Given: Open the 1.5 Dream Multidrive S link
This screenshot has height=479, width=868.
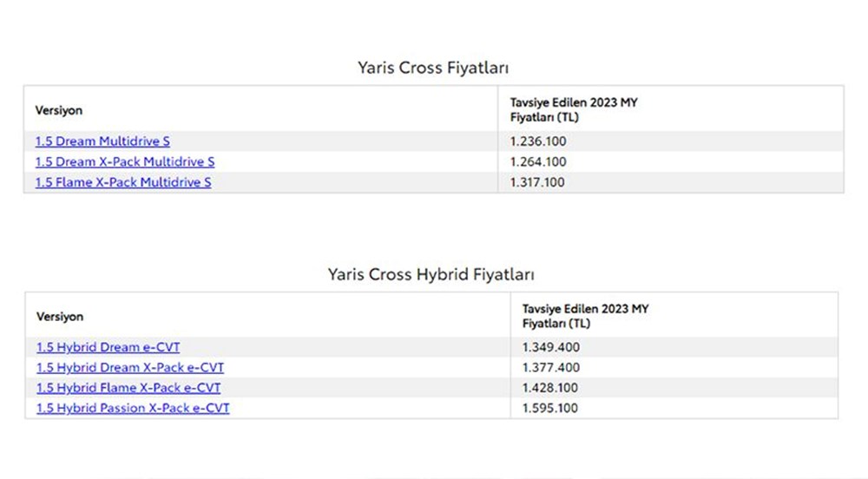Looking at the screenshot, I should click(x=102, y=141).
